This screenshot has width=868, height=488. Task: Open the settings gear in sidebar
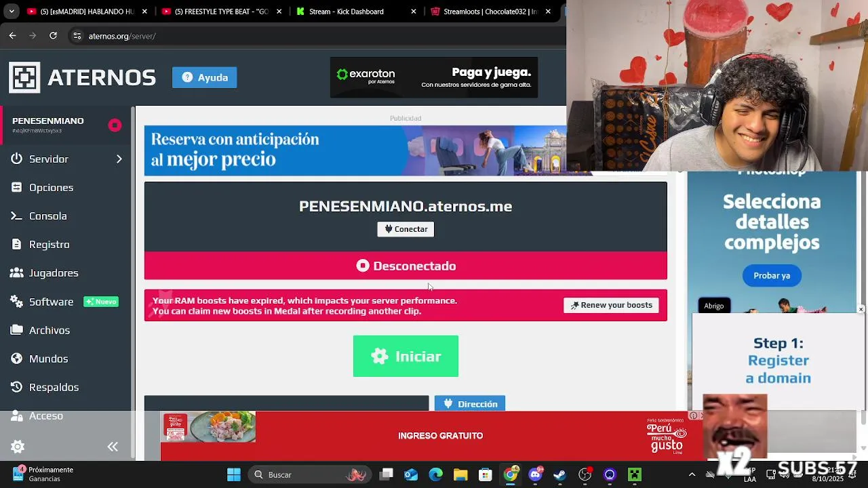tap(18, 447)
